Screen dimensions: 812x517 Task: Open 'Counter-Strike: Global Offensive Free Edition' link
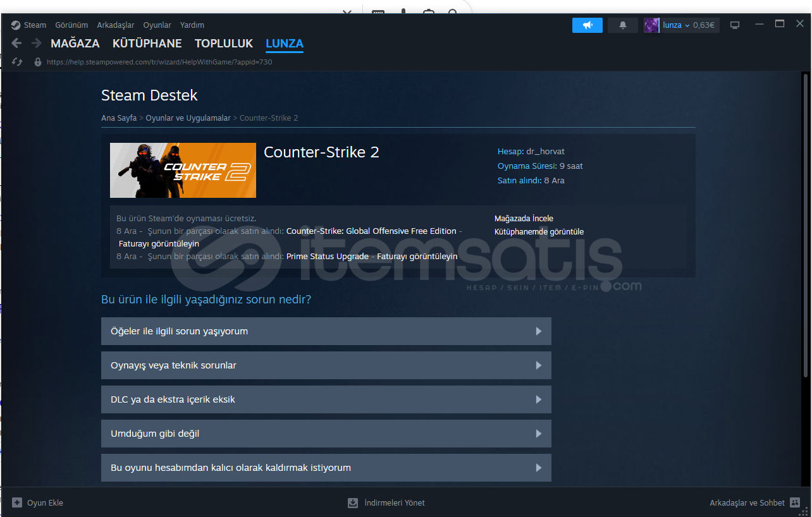point(371,231)
